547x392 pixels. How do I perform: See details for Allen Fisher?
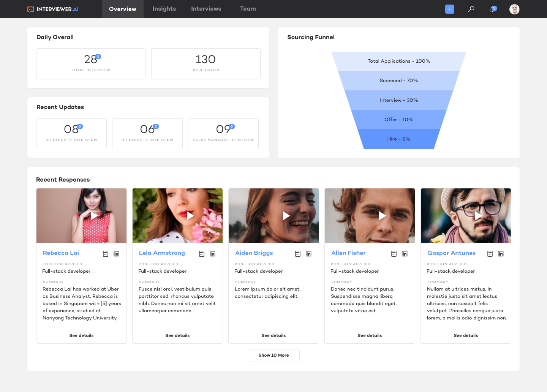click(x=370, y=336)
